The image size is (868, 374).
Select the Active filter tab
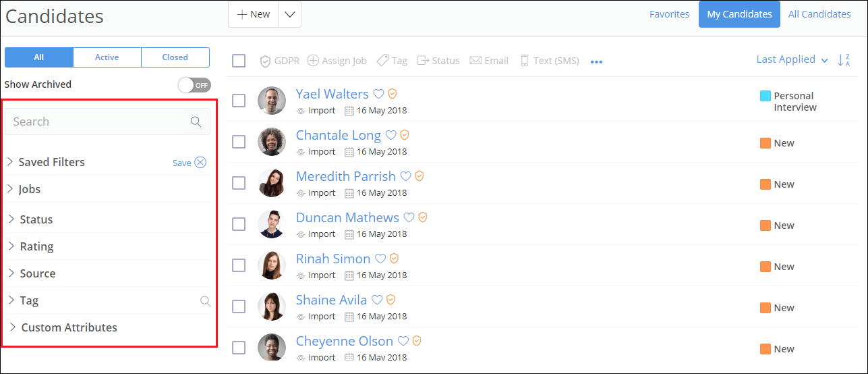(107, 57)
